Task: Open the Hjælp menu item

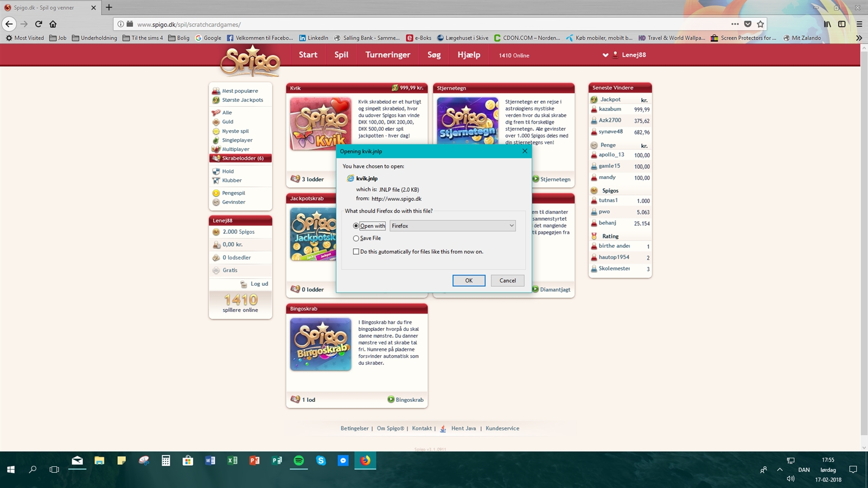Action: pos(469,55)
